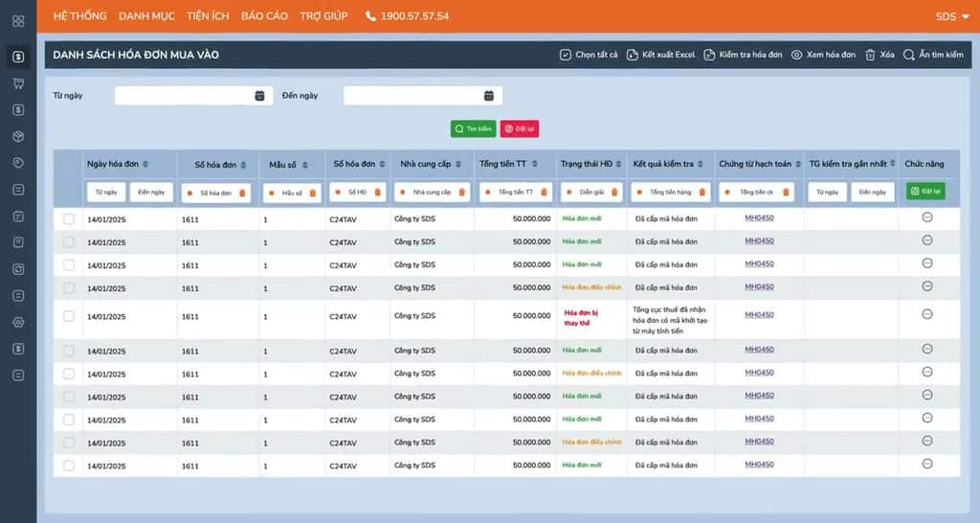Image resolution: width=980 pixels, height=523 pixels.
Task: Clear the Nhà cung cấp filter trash icon
Action: click(462, 193)
